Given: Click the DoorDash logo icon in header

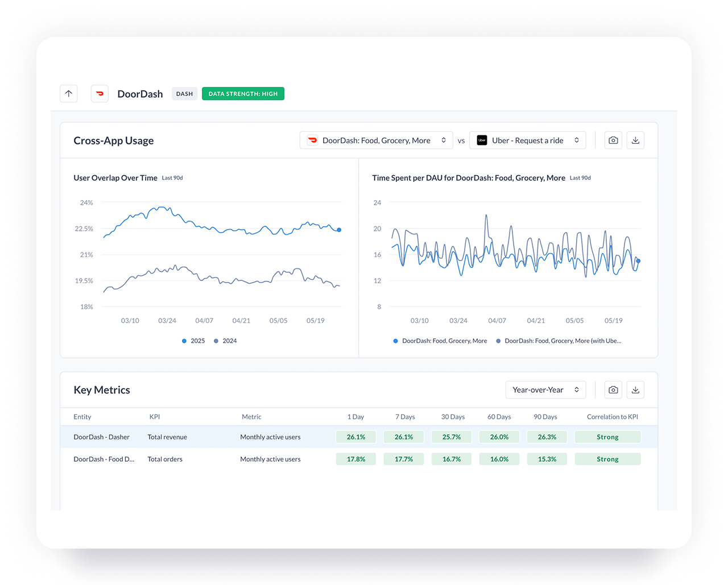Looking at the screenshot, I should (100, 94).
